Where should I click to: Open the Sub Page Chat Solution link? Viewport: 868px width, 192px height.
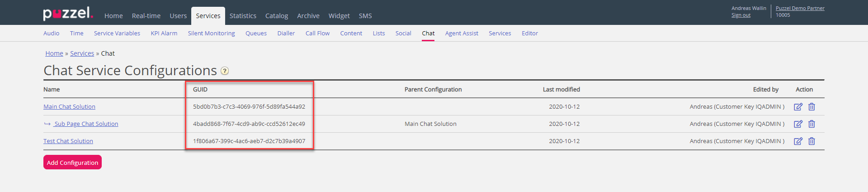(x=86, y=124)
